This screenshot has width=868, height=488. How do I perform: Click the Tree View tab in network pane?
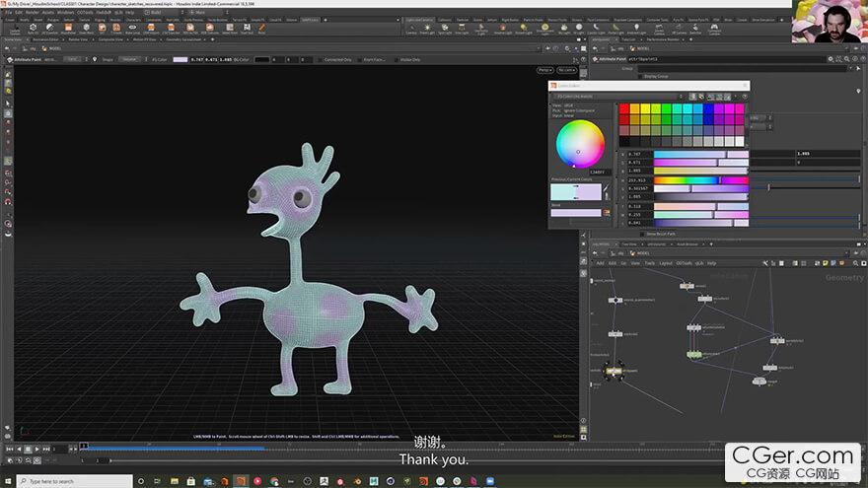pos(629,244)
